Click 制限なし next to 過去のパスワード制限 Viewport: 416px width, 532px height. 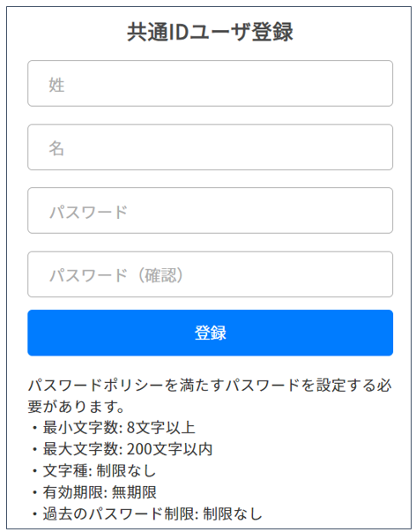(x=233, y=513)
